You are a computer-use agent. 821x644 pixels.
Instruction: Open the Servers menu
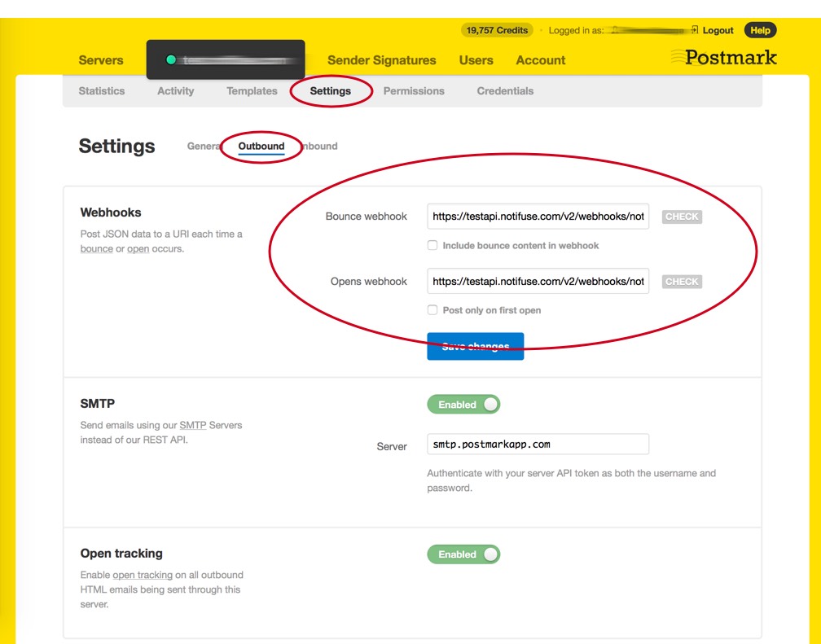tap(101, 60)
